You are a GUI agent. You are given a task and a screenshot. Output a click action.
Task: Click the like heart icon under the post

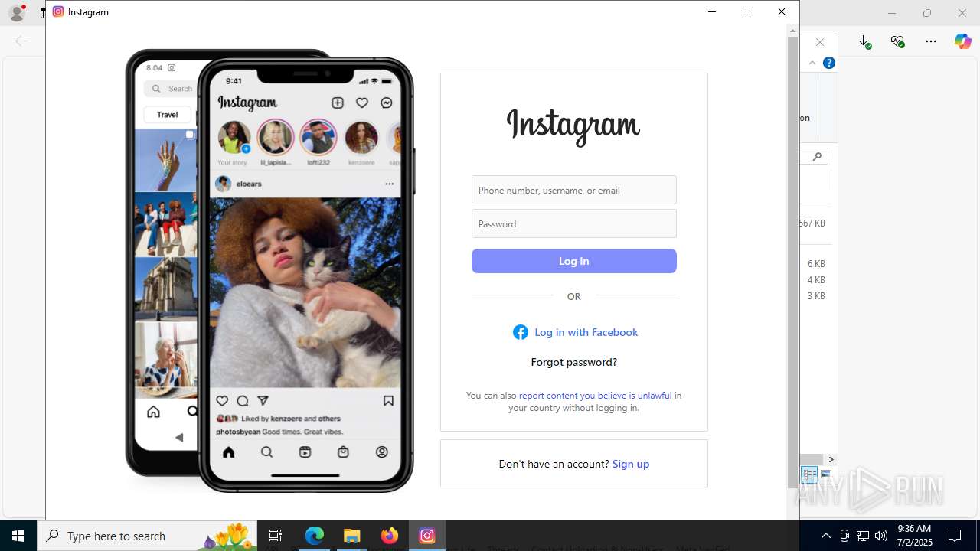point(222,401)
